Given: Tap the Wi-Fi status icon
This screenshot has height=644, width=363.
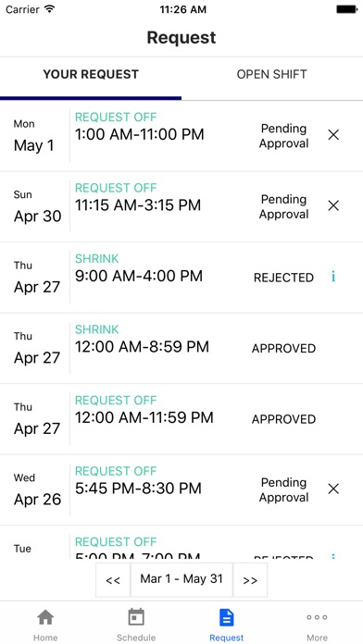Looking at the screenshot, I should tap(50, 9).
